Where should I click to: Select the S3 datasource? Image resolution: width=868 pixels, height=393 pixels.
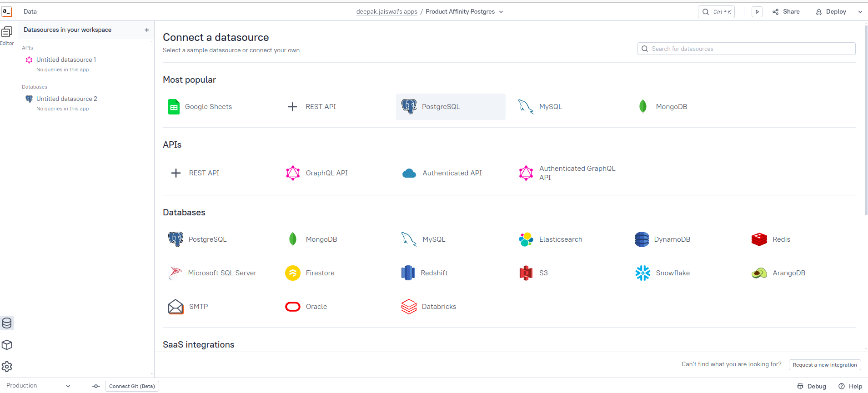pyautogui.click(x=533, y=273)
